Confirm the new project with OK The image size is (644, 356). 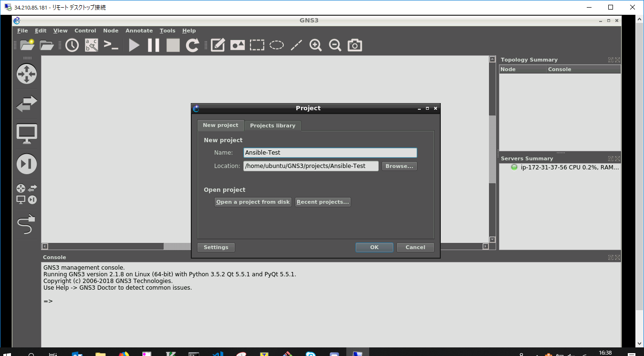point(374,247)
